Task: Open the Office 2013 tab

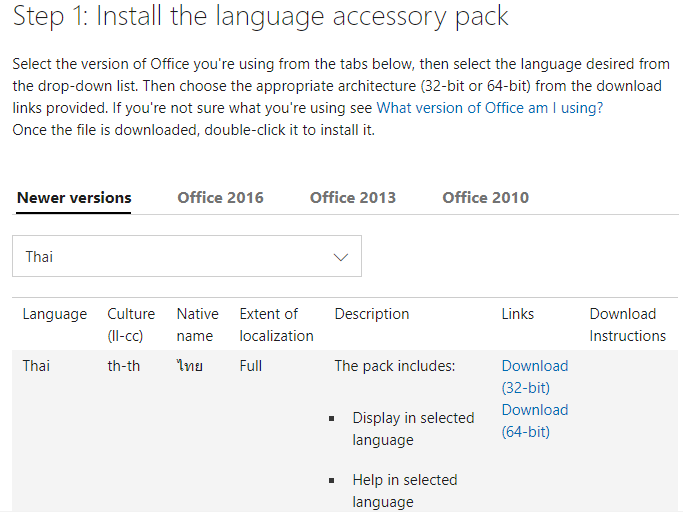Action: (353, 198)
